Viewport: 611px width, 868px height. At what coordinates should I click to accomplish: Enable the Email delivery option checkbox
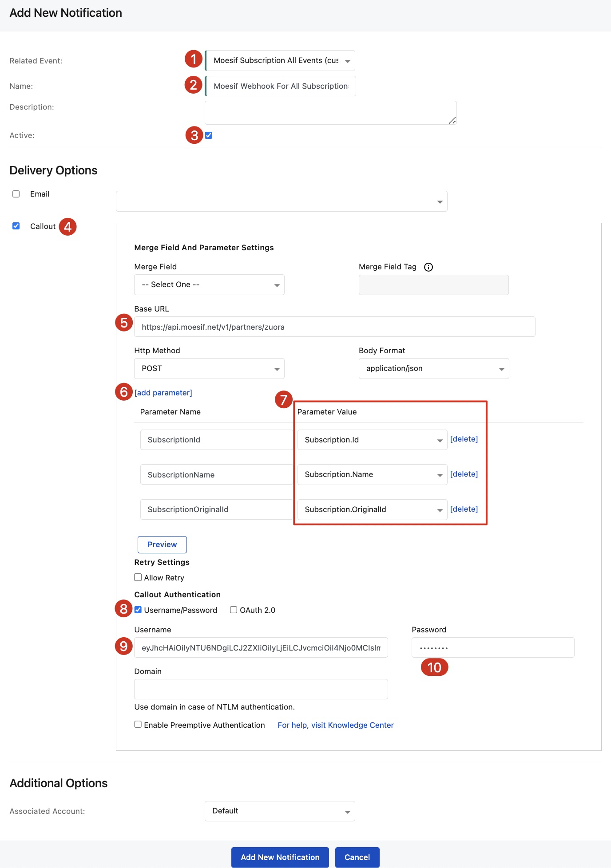click(x=16, y=194)
